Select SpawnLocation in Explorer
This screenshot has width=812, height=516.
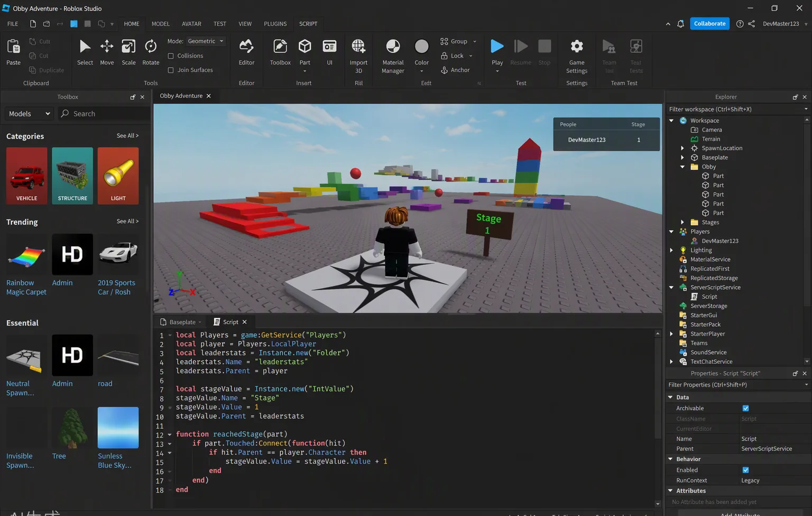722,148
